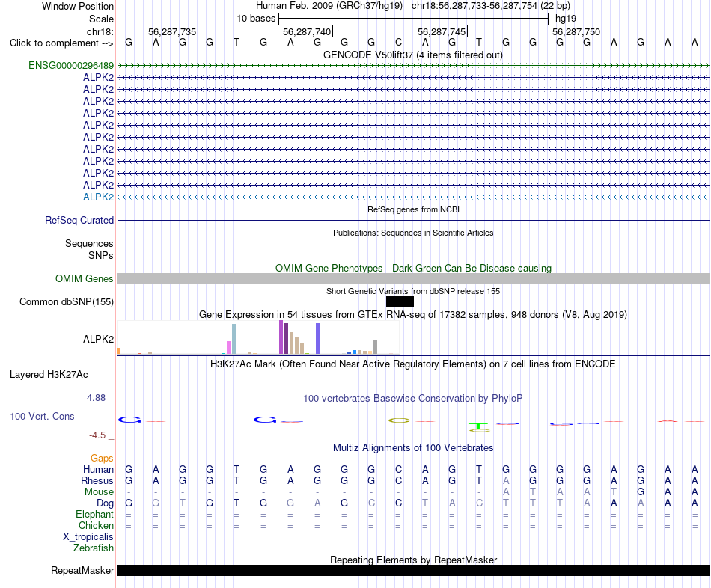Open the GENCODE V50lift37 track title
The image size is (711, 588).
pyautogui.click(x=412, y=55)
